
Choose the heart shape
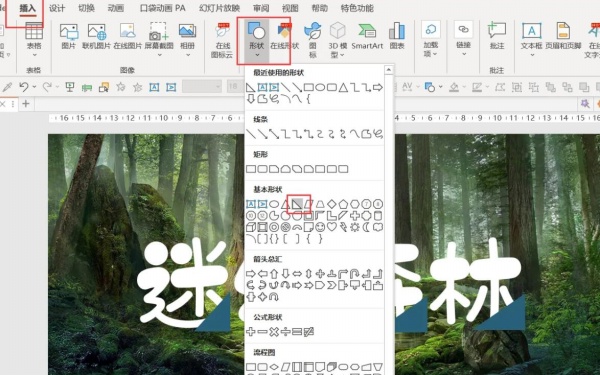pos(331,227)
